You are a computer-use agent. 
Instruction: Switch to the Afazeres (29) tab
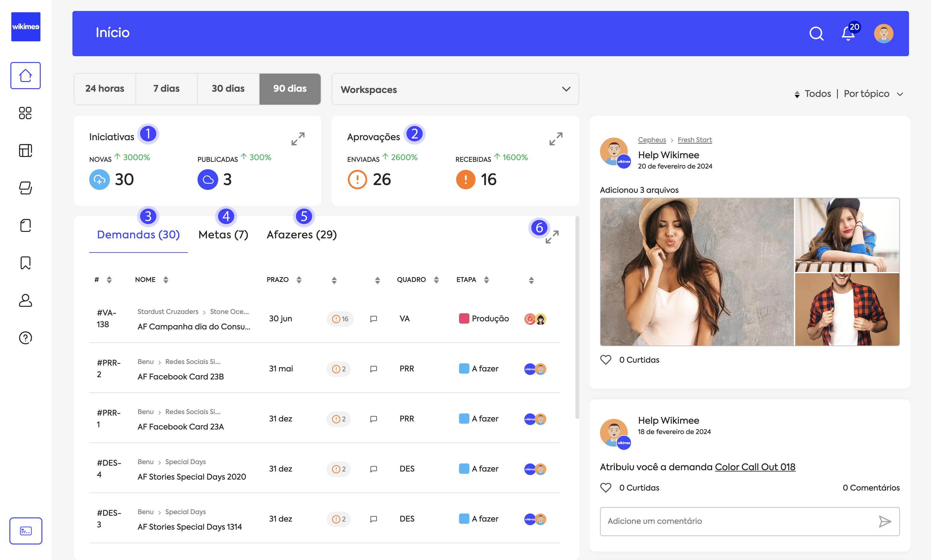coord(301,235)
